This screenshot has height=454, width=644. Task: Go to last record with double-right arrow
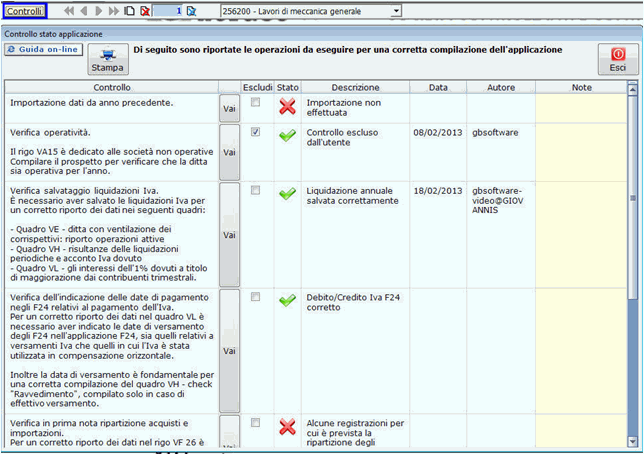tap(114, 11)
